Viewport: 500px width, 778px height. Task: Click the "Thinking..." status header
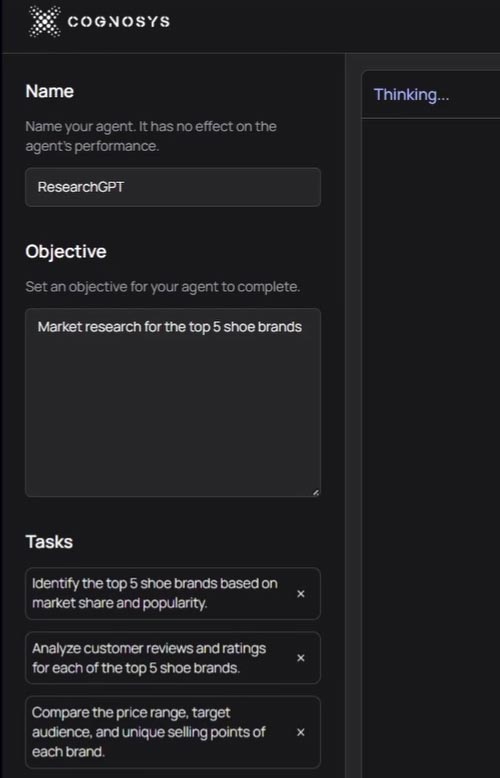tap(412, 94)
